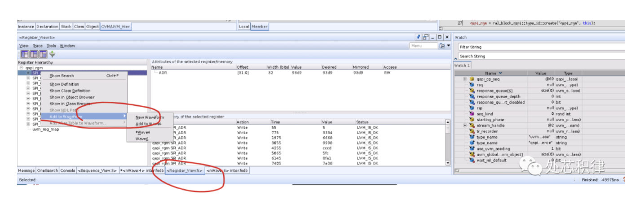
Task: Choose Add to Wave4 in submenu
Action: 150,124
